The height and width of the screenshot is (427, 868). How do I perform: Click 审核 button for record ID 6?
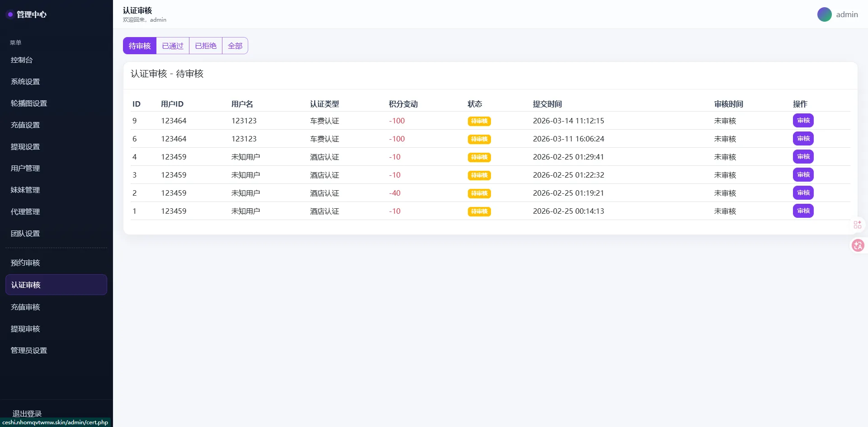pos(803,139)
